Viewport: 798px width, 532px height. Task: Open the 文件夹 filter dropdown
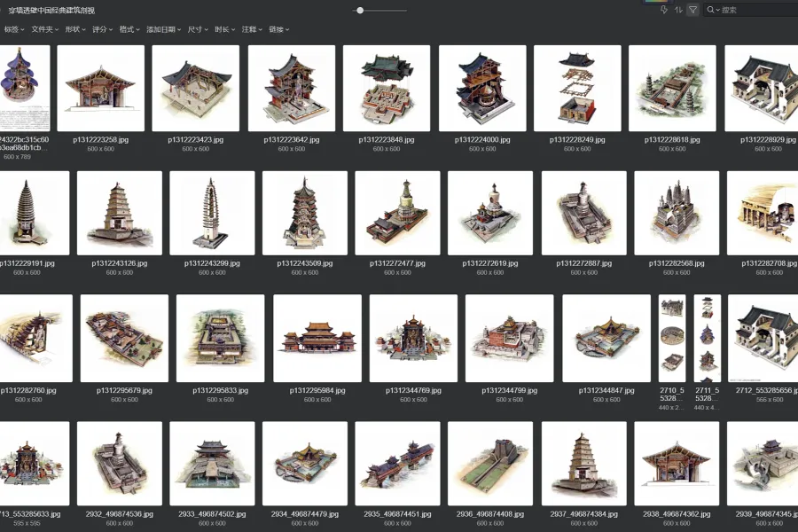click(x=44, y=29)
